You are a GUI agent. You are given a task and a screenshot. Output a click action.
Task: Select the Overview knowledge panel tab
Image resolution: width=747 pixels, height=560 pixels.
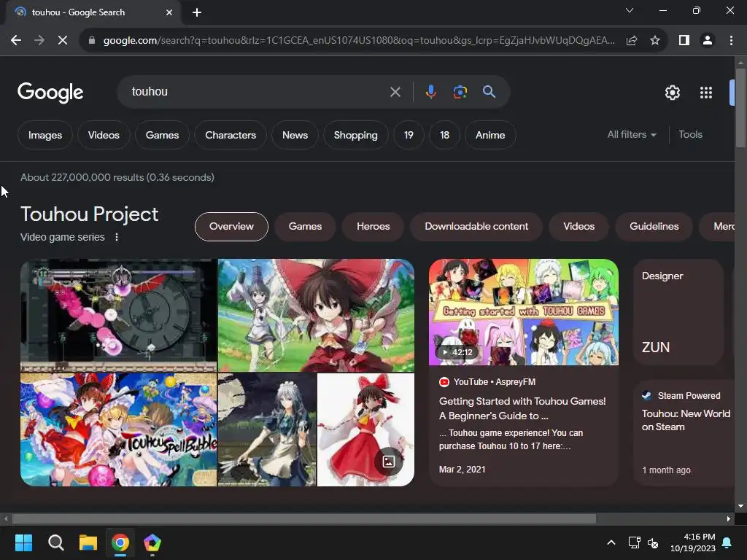231,227
